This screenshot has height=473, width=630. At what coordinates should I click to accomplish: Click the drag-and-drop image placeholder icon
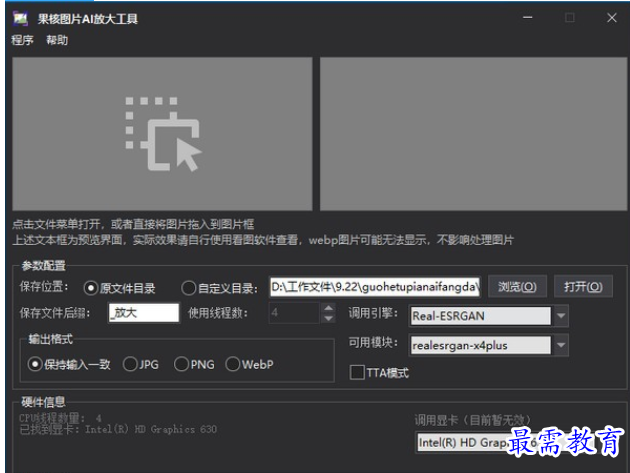[163, 134]
